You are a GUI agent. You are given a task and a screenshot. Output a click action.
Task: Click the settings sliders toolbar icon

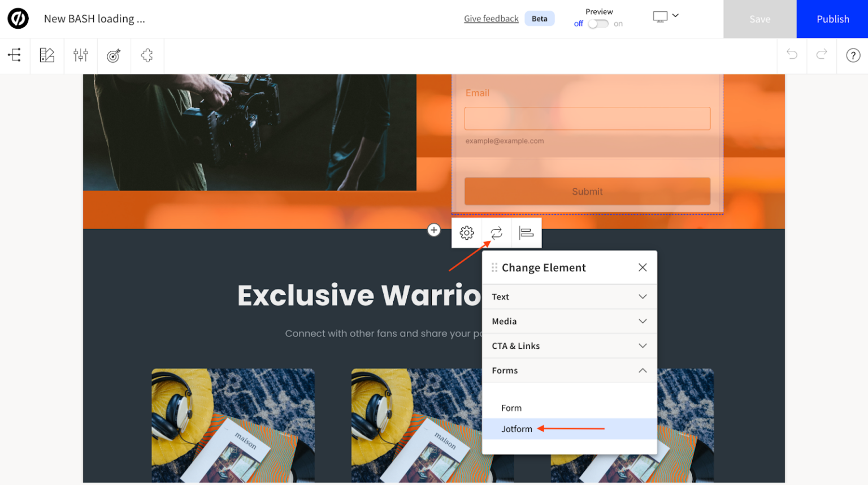(81, 55)
